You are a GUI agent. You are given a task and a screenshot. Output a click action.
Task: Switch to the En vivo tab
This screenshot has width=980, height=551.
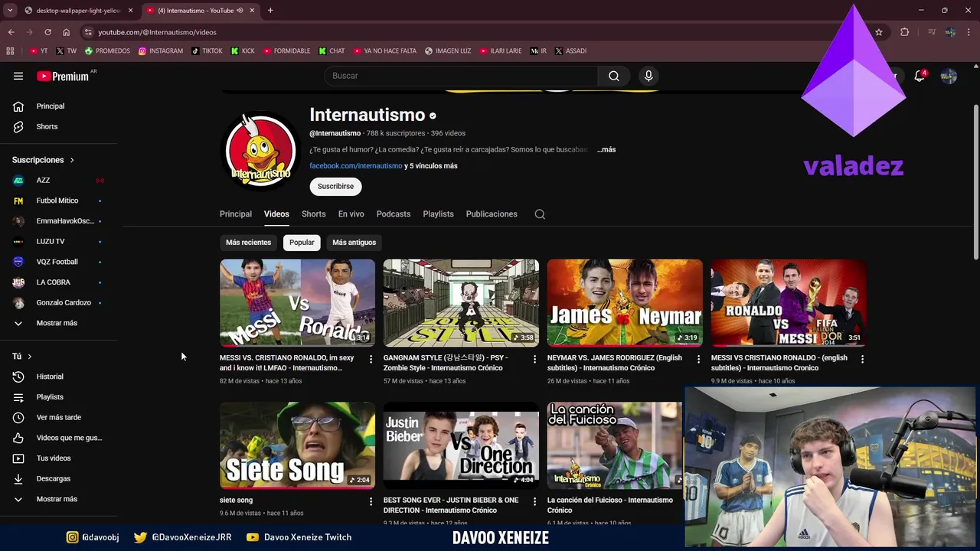coord(351,214)
